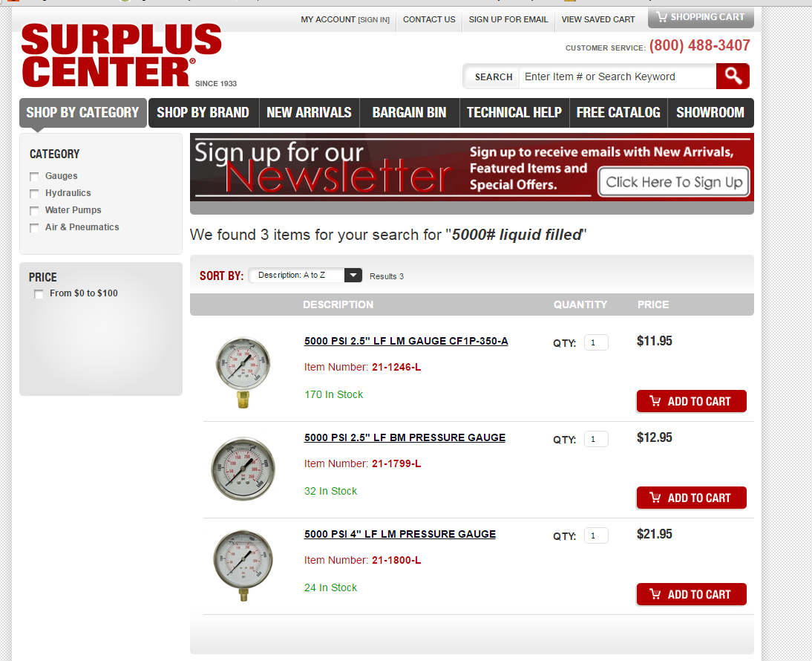Viewport: 812px width, 661px height.
Task: Open the 5000 PSI 4" LF LM gauge image
Action: tap(243, 565)
